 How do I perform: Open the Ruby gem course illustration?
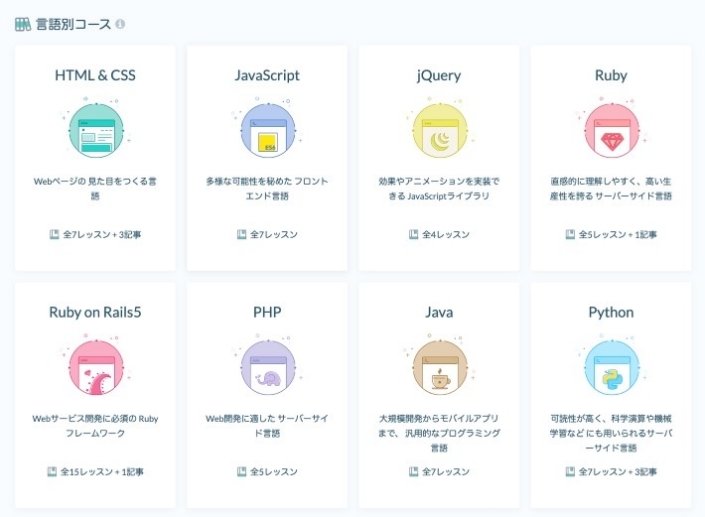[x=611, y=130]
